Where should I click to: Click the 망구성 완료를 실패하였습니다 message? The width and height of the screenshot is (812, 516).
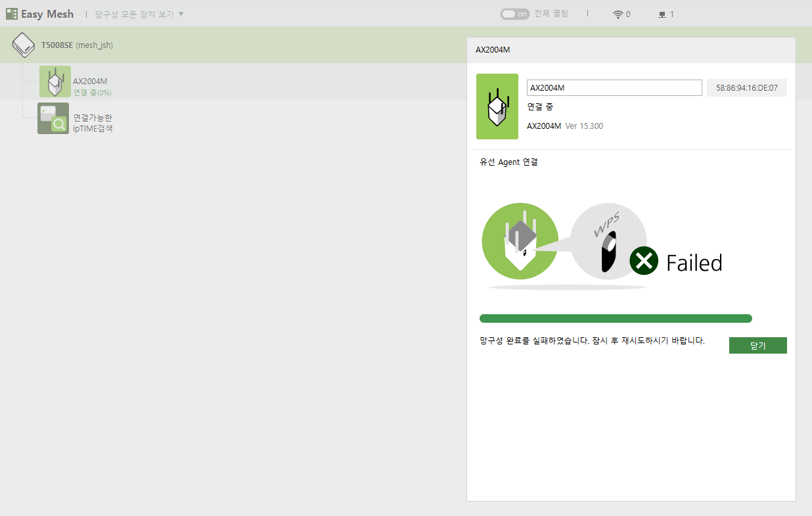tap(592, 341)
